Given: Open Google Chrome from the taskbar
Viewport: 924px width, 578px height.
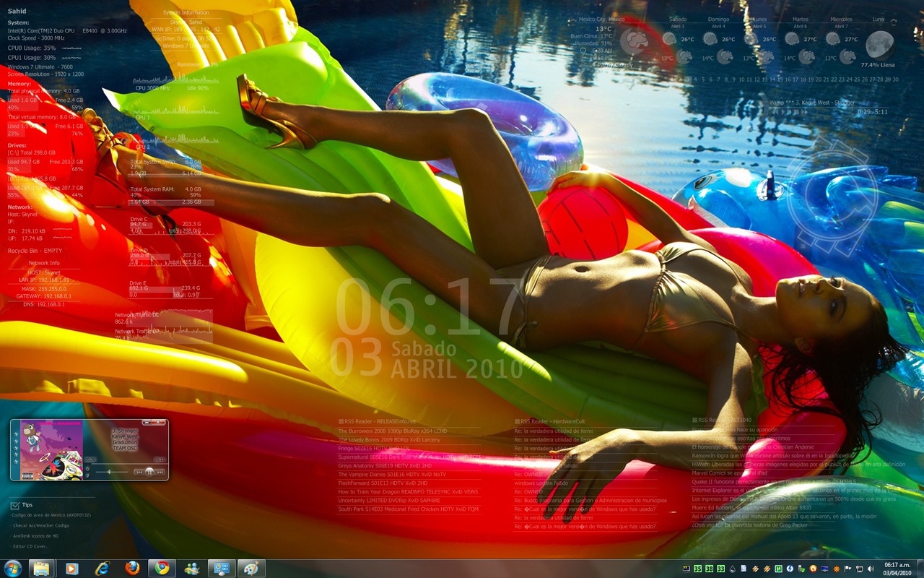Looking at the screenshot, I should tap(162, 569).
